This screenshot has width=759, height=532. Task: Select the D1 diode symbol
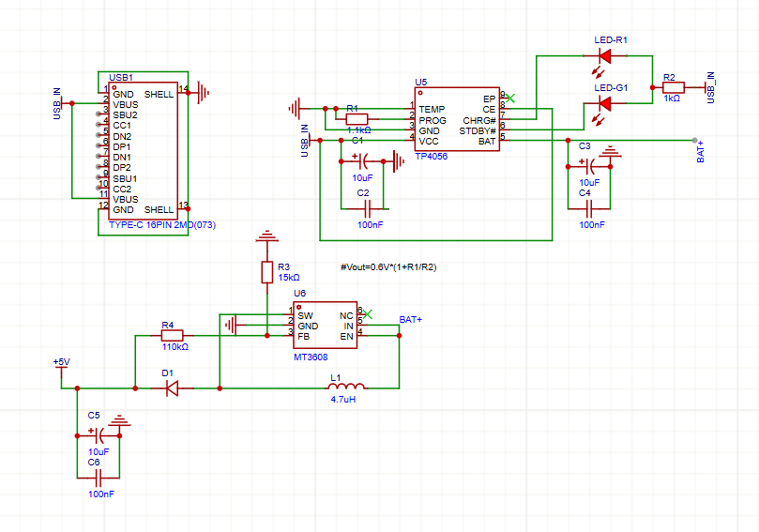point(170,388)
